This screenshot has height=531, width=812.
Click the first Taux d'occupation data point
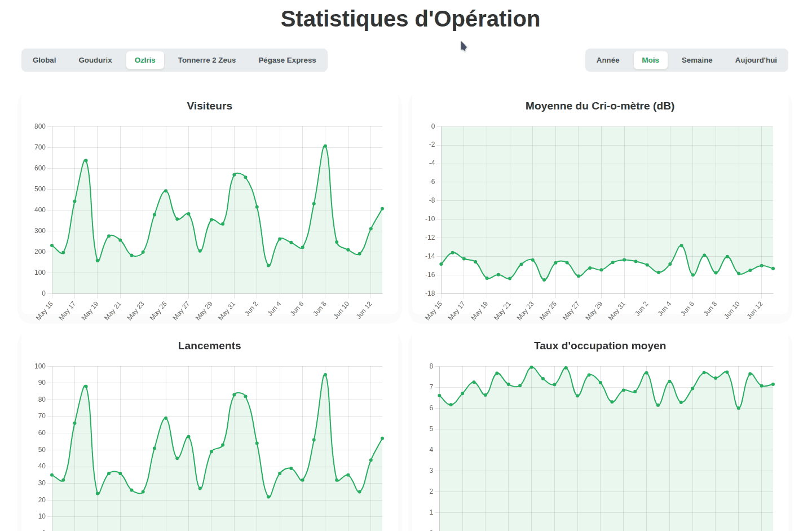(440, 396)
